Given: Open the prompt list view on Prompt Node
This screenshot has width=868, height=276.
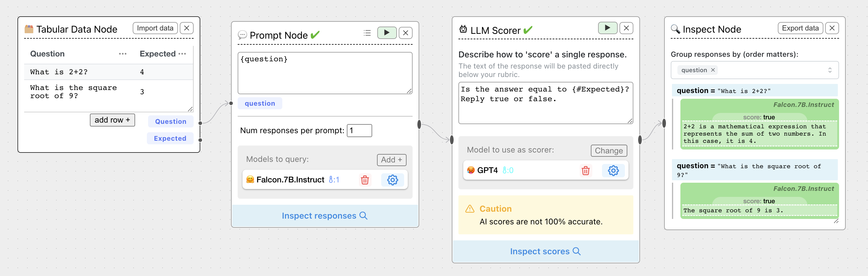Looking at the screenshot, I should pyautogui.click(x=367, y=33).
